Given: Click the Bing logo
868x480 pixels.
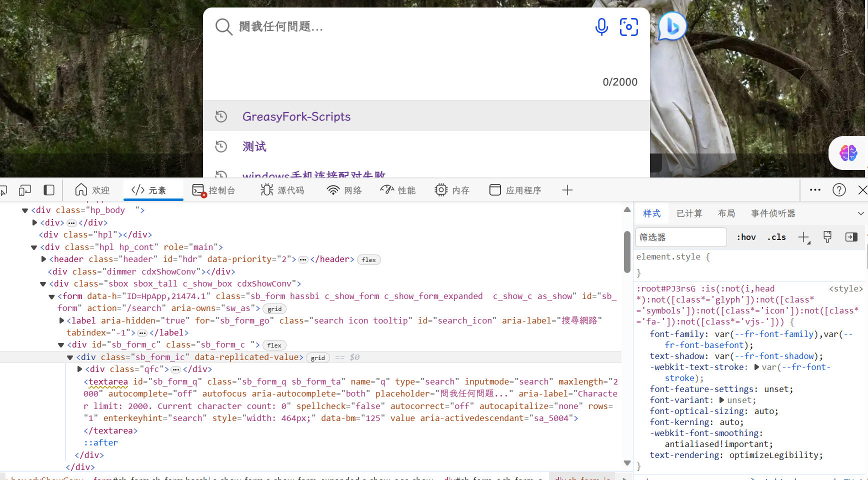Looking at the screenshot, I should 672,26.
